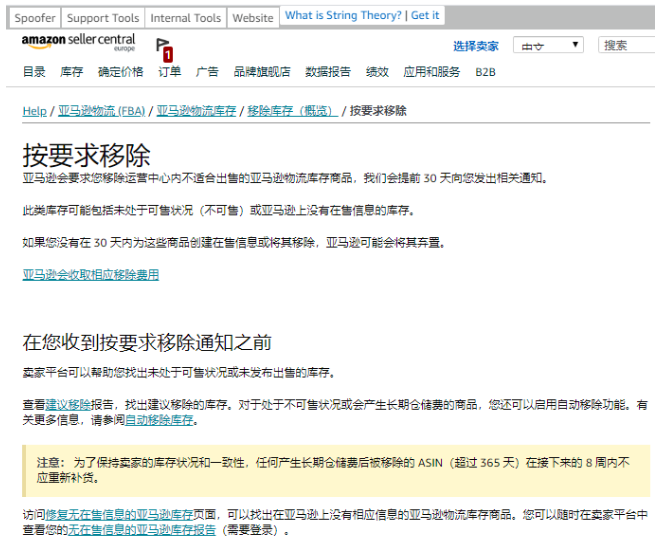663x546 pixels.
Task: Click the Help breadcrumb link
Action: [x=34, y=111]
